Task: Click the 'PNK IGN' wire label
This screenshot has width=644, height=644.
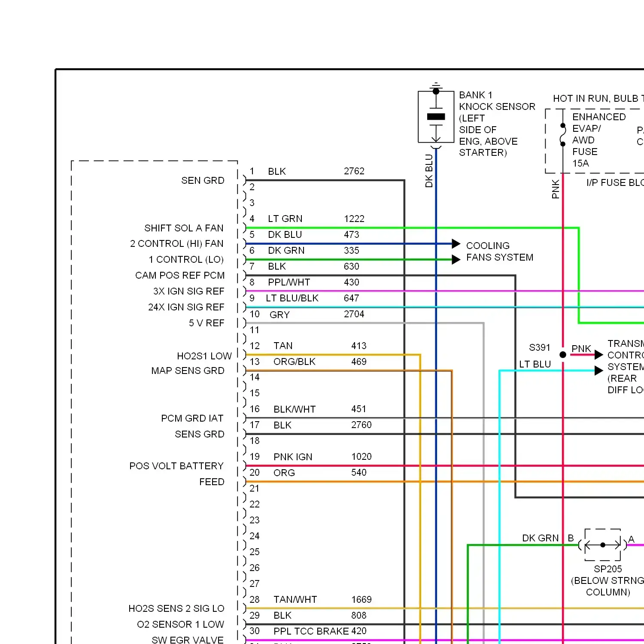Action: (x=293, y=457)
